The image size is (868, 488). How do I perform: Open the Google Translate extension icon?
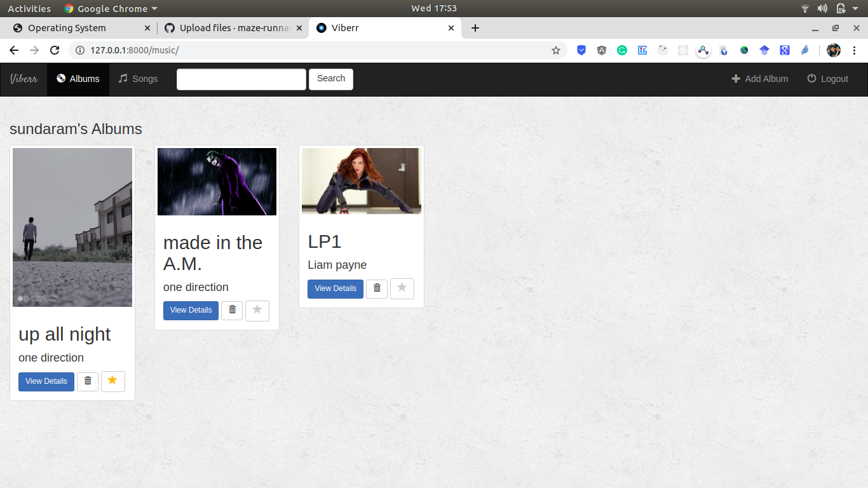[785, 50]
